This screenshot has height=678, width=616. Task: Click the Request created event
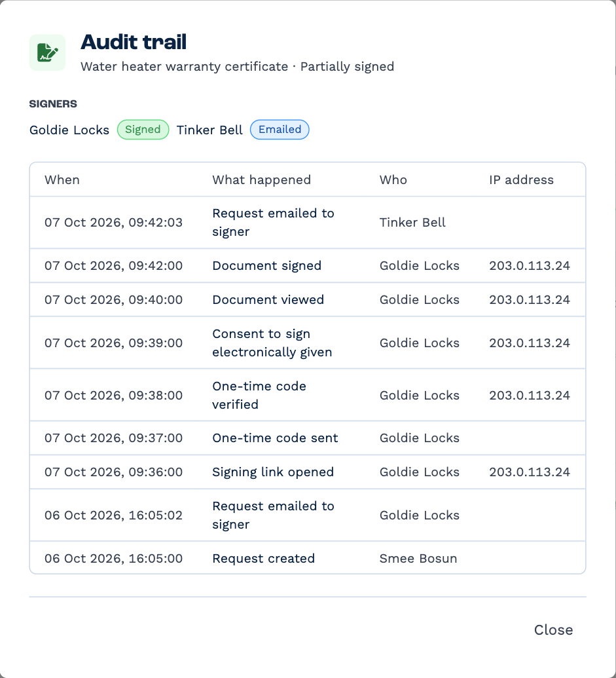[264, 559]
